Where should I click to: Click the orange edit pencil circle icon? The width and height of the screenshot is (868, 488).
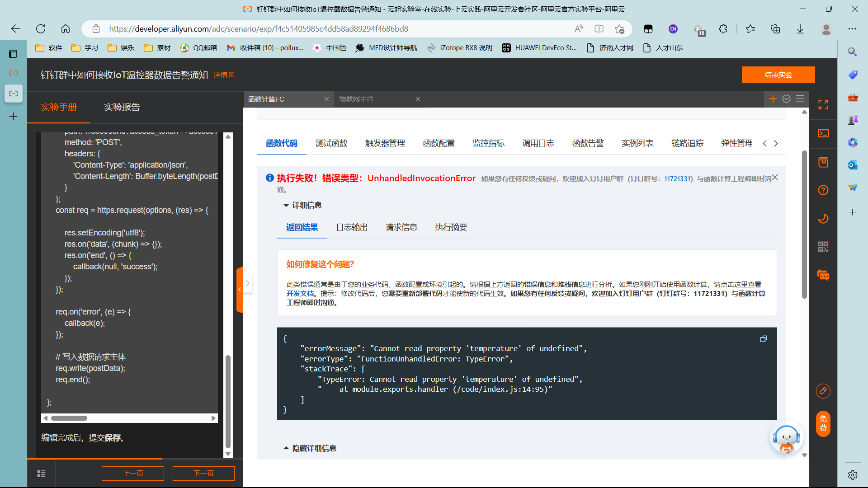823,391
